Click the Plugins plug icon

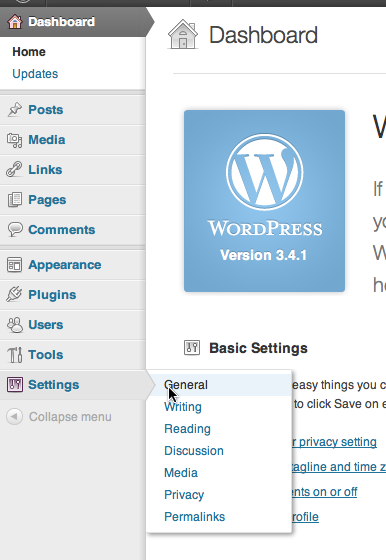tap(14, 295)
